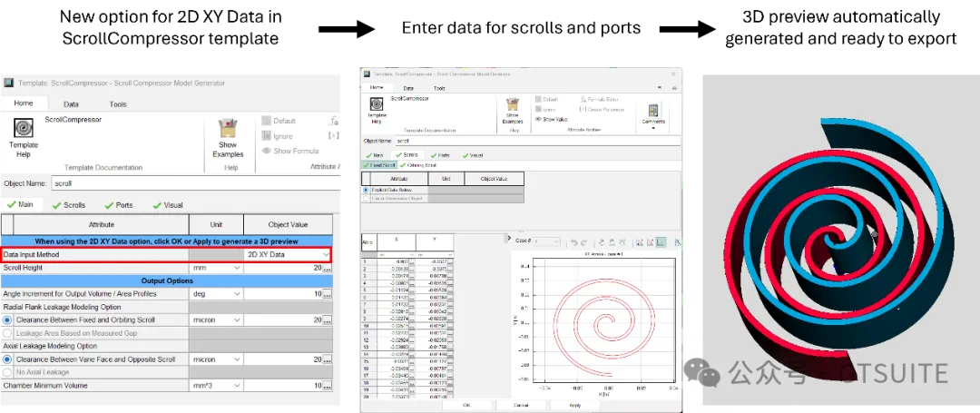Image resolution: width=980 pixels, height=413 pixels.
Task: Click middle window title bar app icon
Action: click(367, 74)
